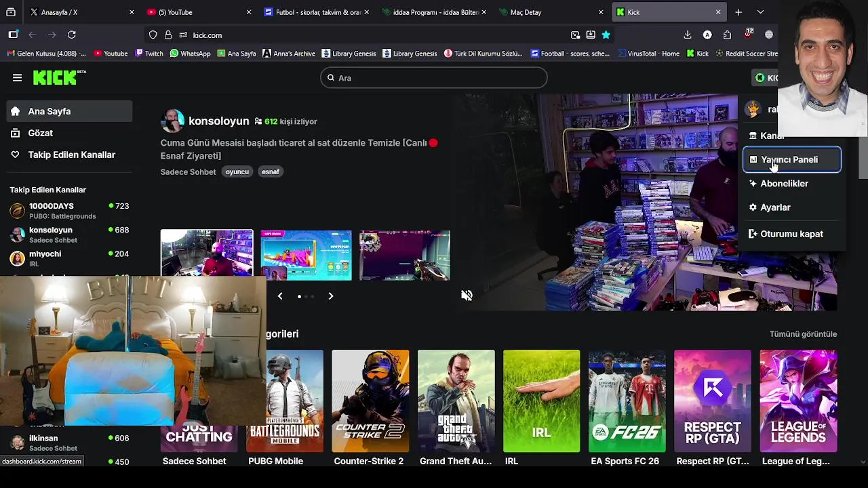
Task: Click the site lock icon
Action: (168, 35)
